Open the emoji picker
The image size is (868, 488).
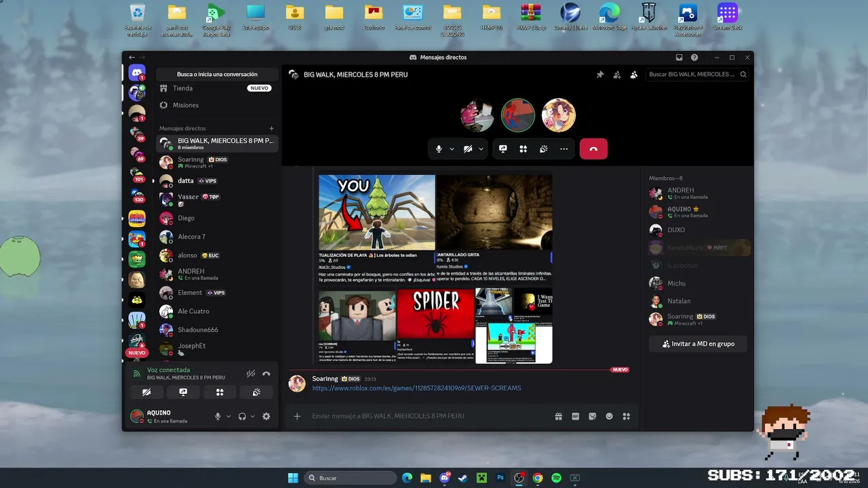pyautogui.click(x=610, y=416)
